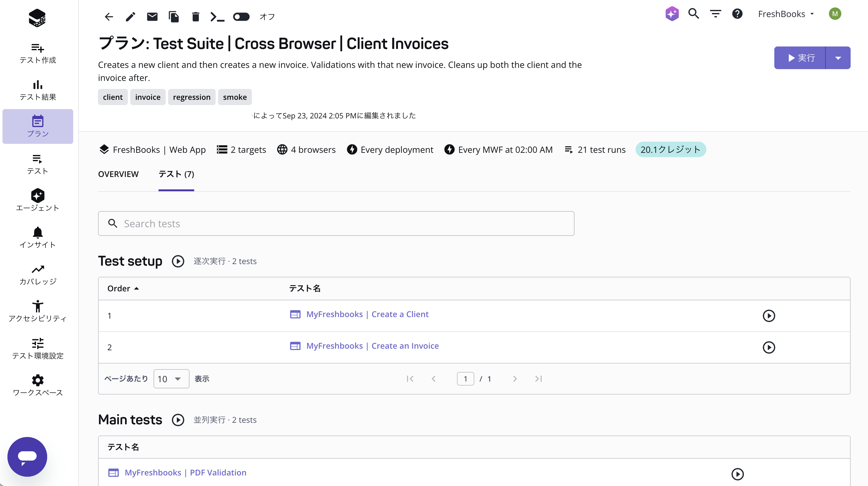Click the mabl logo home icon
The image size is (868, 486).
click(x=38, y=18)
